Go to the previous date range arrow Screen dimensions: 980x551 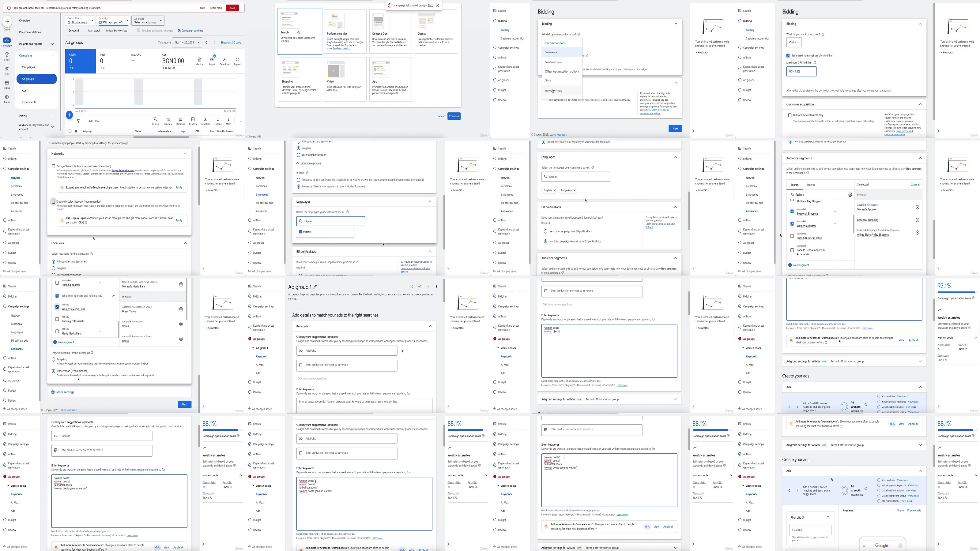coord(206,43)
